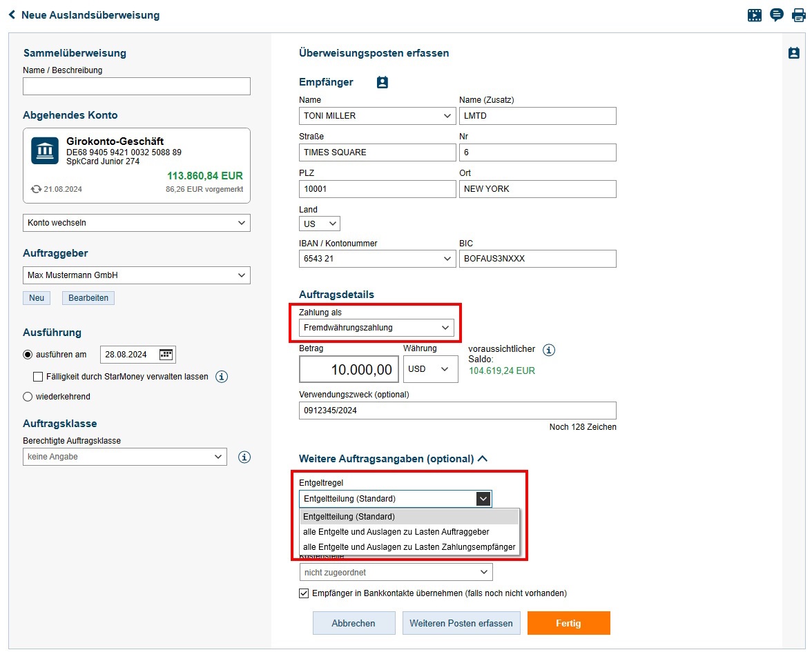Close the Entgeltregel dropdown arrow
812x652 pixels.
(483, 499)
